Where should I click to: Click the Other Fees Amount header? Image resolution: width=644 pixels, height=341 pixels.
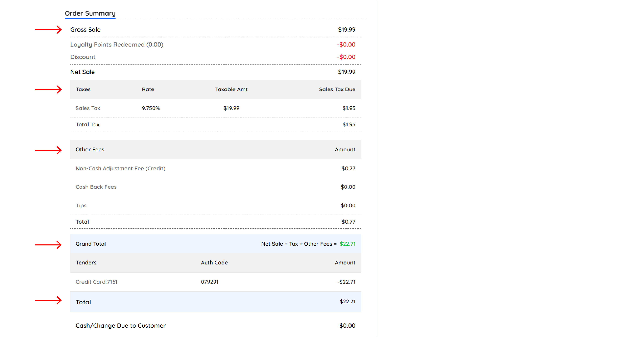(345, 149)
